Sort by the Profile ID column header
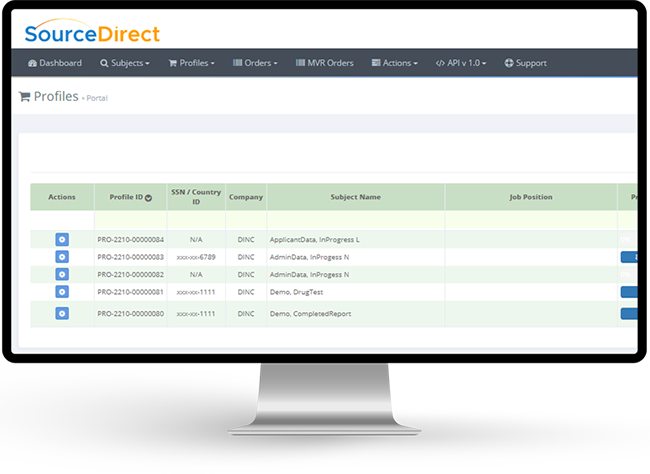The width and height of the screenshot is (650, 474). [131, 197]
